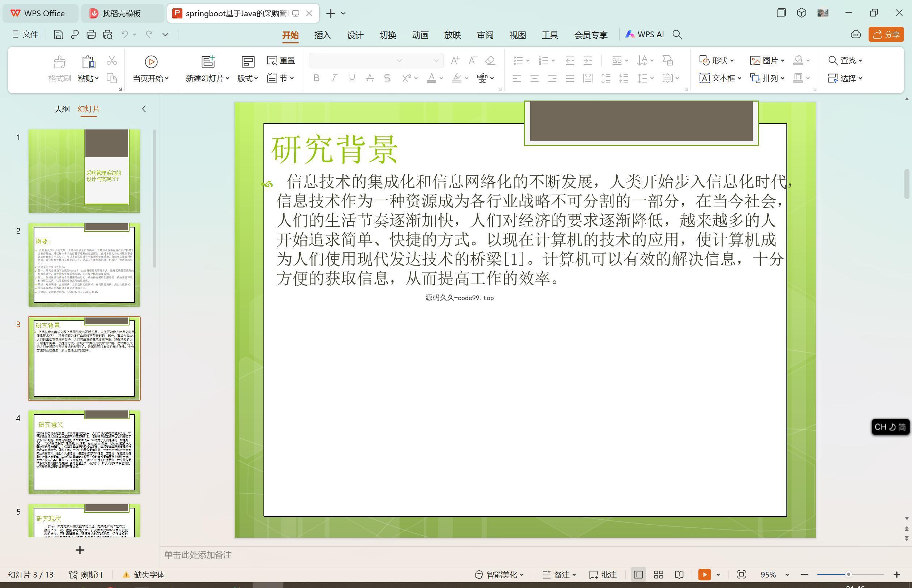Click the Clear Formatting eraser icon

click(x=490, y=60)
